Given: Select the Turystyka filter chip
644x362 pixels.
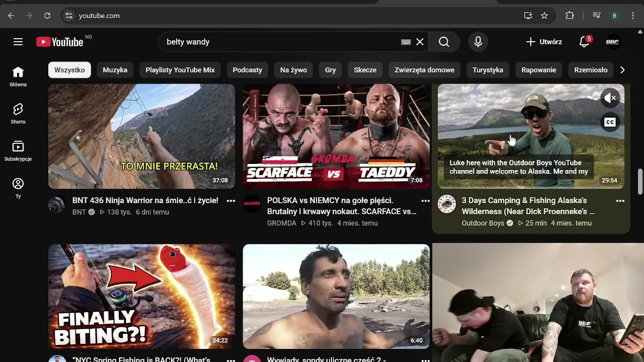Looking at the screenshot, I should click(488, 70).
